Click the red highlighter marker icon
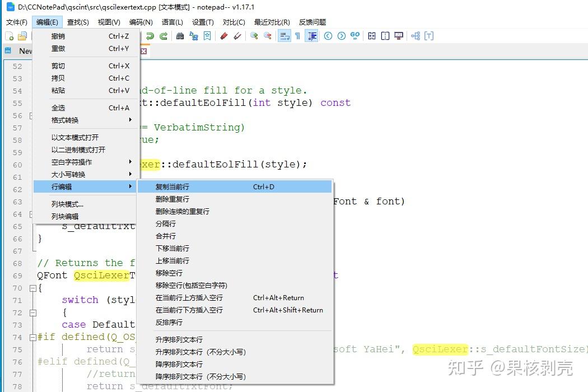This screenshot has height=392, width=588. (x=223, y=36)
